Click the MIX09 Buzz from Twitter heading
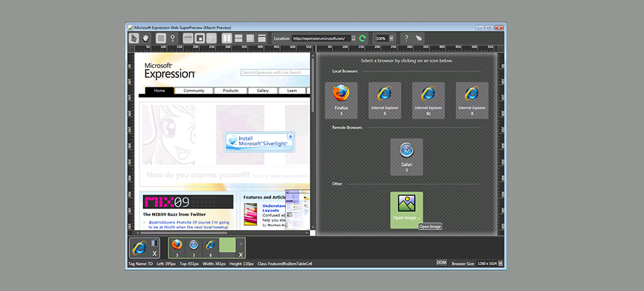The image size is (644, 291). tap(174, 215)
